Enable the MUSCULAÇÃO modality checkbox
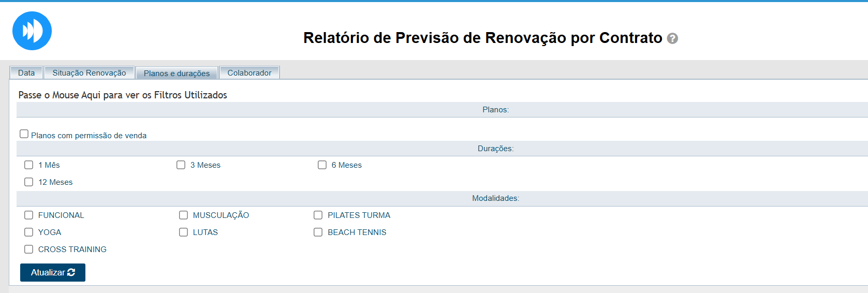The width and height of the screenshot is (868, 293). 183,215
